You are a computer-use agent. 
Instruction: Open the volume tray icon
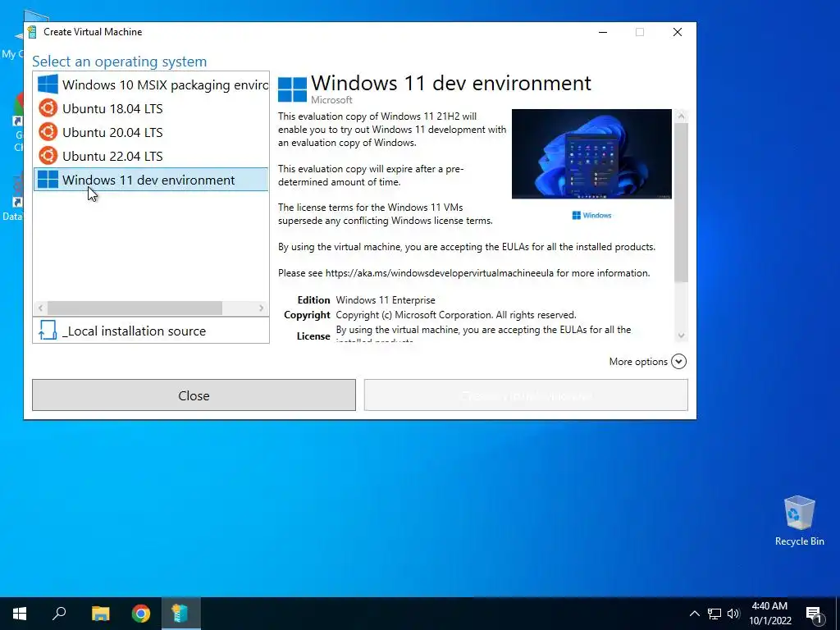[x=733, y=614]
